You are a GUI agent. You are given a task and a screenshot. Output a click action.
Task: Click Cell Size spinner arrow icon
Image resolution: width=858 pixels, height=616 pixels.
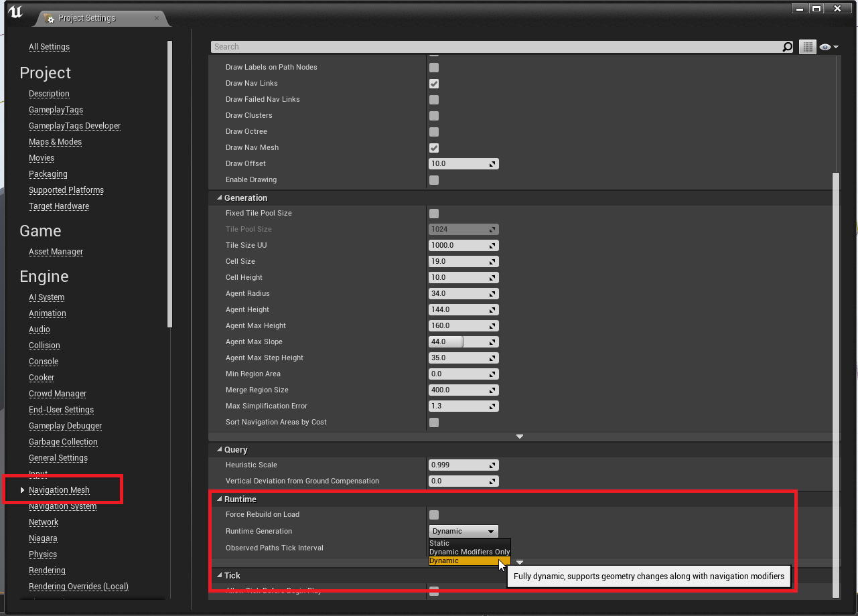click(492, 262)
